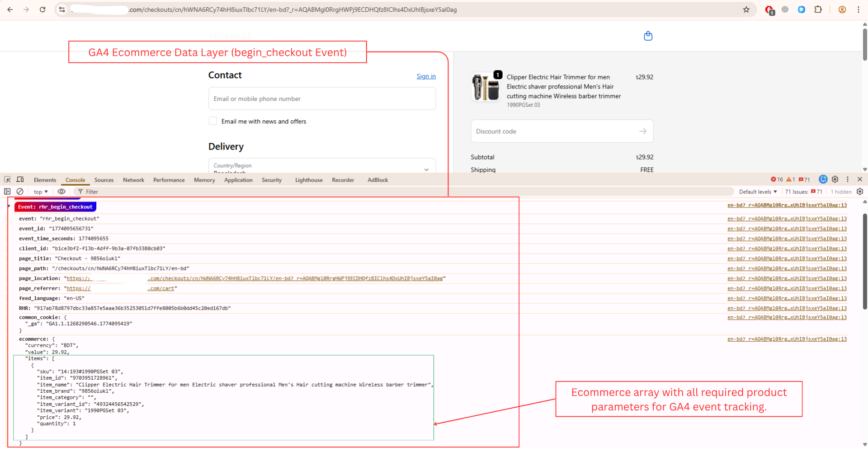Clear the console output

20,192
